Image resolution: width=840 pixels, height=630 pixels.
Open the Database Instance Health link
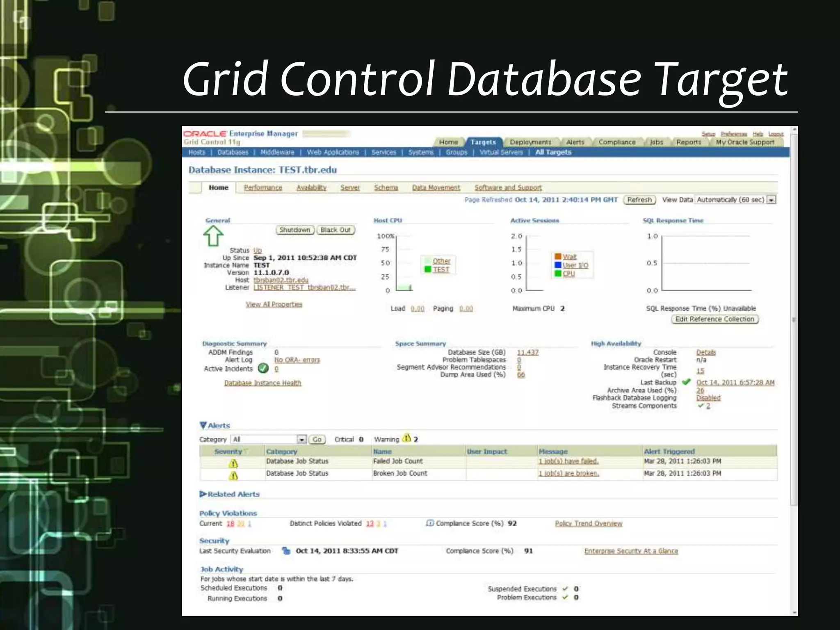tap(262, 383)
